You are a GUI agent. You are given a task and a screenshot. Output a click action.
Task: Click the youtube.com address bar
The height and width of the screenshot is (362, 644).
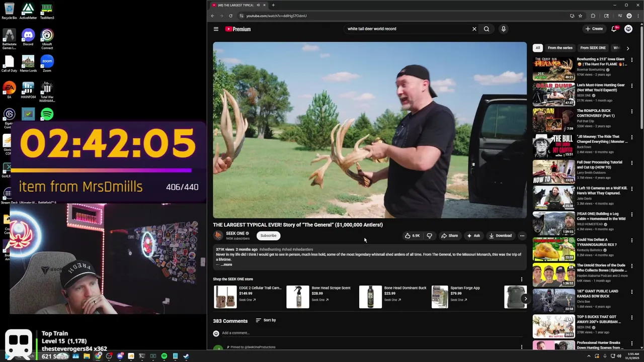click(403, 16)
